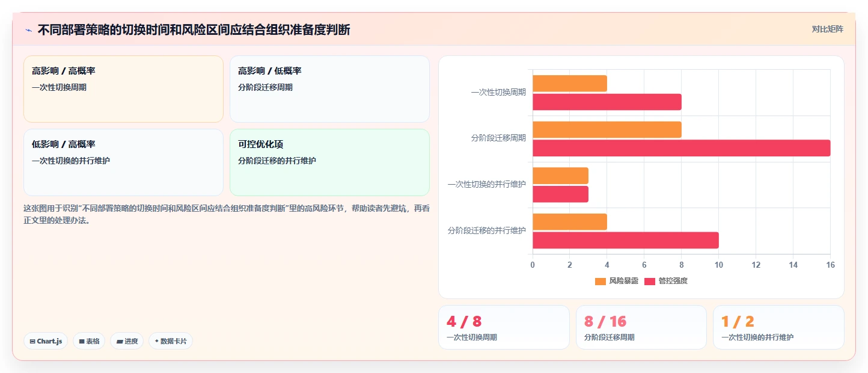Click the card title 不同部署策略的切换时间…
868x373 pixels.
click(194, 29)
